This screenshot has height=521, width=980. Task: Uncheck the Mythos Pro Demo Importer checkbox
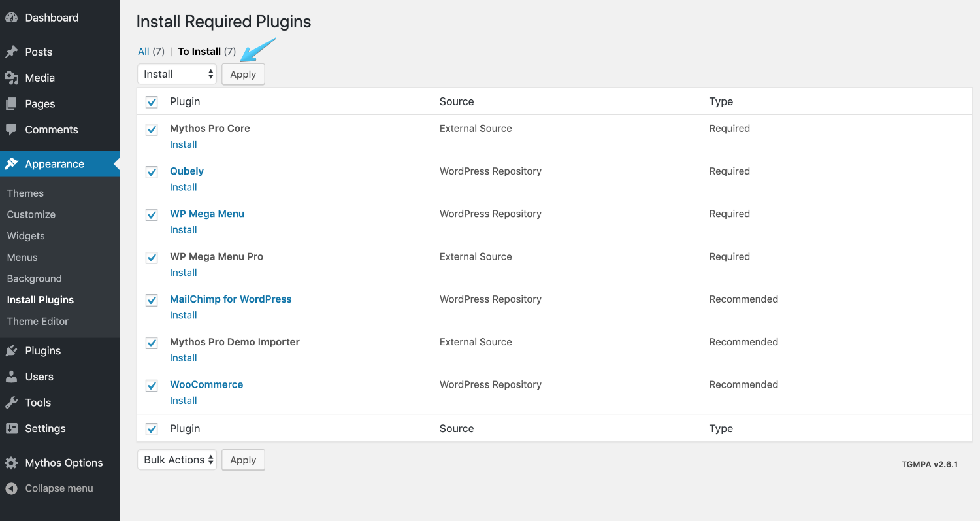(152, 343)
